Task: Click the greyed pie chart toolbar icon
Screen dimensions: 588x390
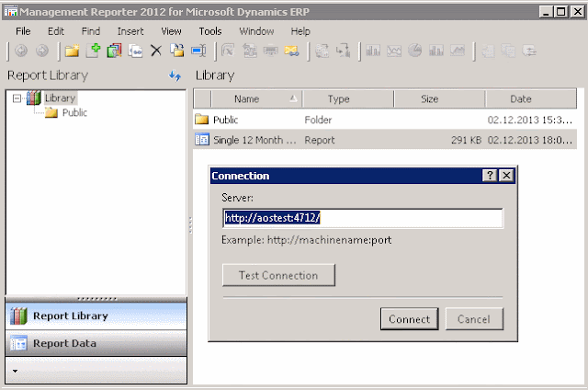Action: (414, 51)
